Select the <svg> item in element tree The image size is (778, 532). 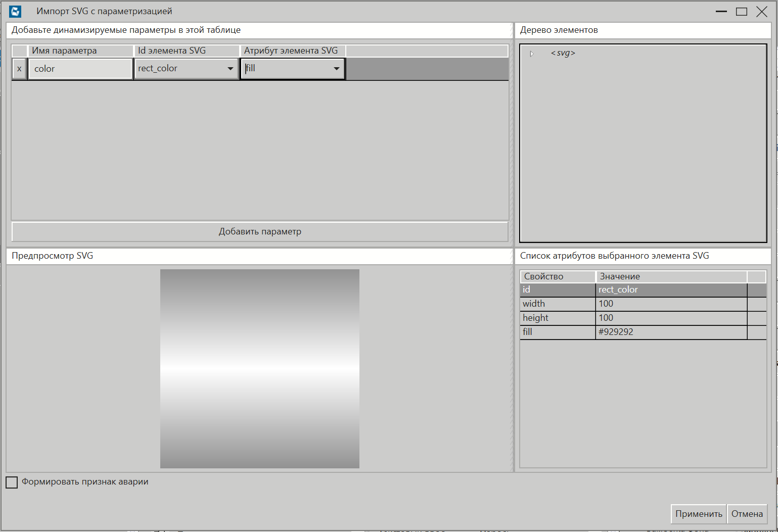pos(563,53)
